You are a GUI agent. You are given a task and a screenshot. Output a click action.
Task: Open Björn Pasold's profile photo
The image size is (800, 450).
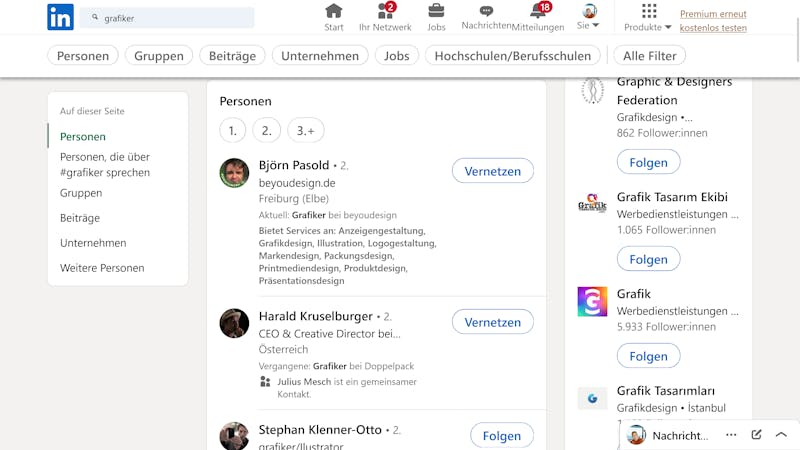(234, 173)
